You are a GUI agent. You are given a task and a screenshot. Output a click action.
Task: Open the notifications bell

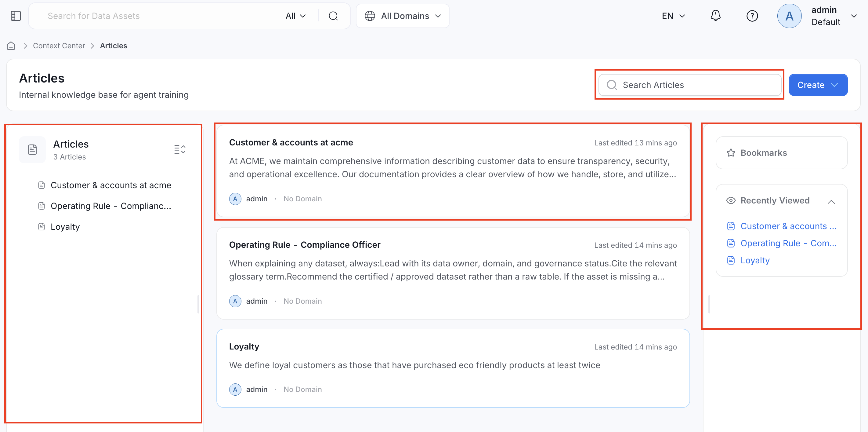pyautogui.click(x=715, y=16)
